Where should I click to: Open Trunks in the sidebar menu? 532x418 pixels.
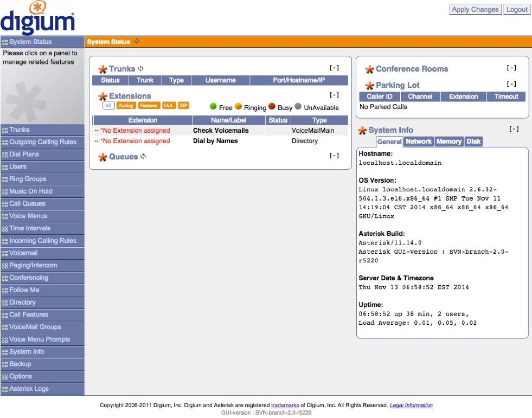42,130
